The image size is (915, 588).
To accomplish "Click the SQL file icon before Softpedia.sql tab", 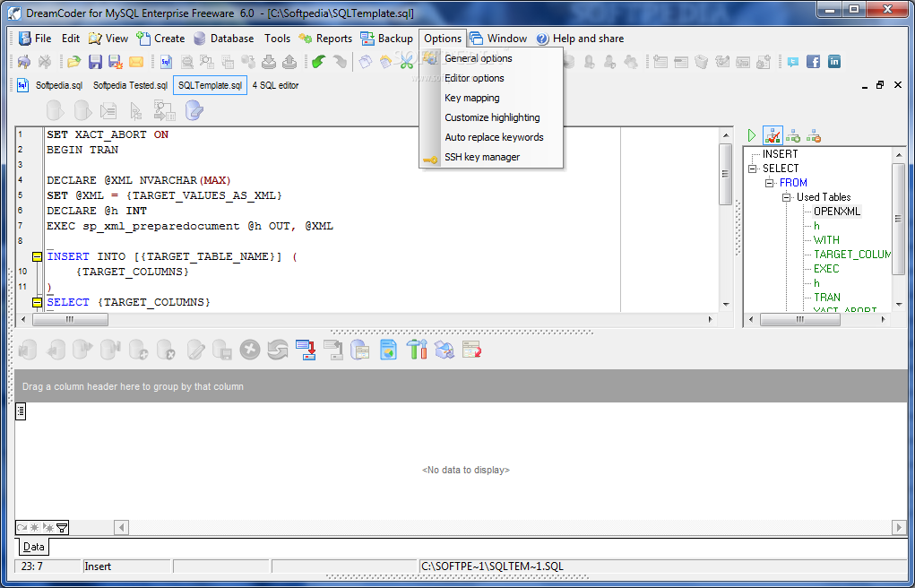I will click(x=22, y=85).
